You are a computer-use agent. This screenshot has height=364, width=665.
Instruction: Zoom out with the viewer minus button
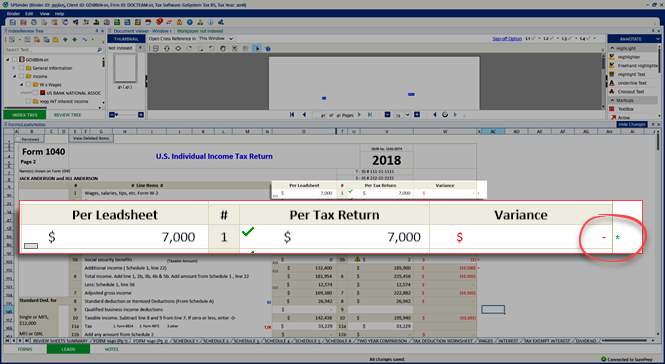coord(387,115)
